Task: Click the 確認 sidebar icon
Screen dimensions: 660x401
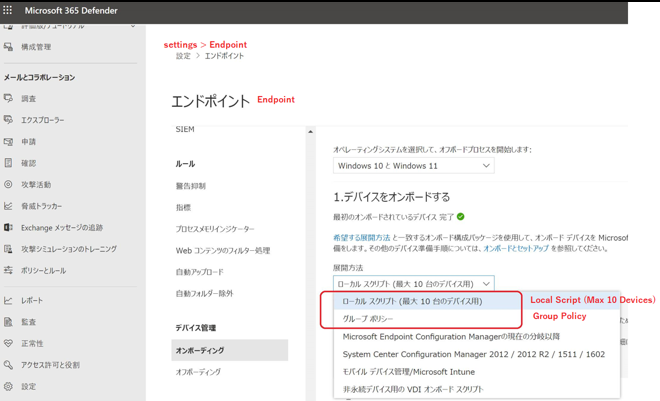Action: [8, 163]
